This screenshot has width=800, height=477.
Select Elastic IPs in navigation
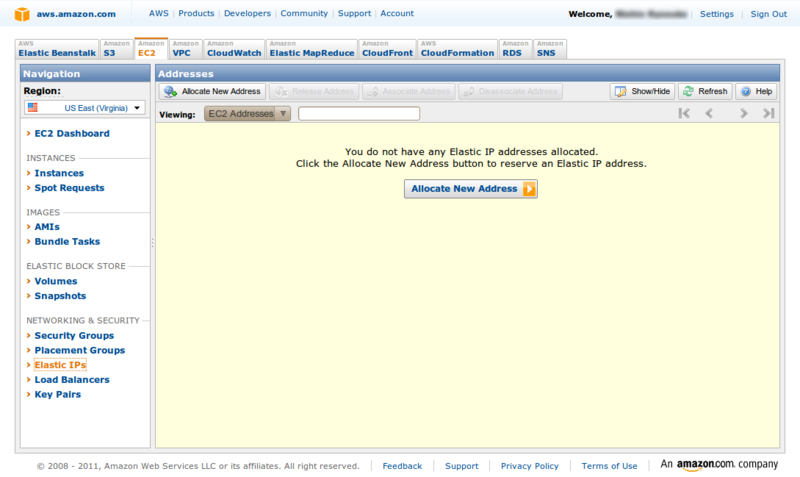coord(60,365)
